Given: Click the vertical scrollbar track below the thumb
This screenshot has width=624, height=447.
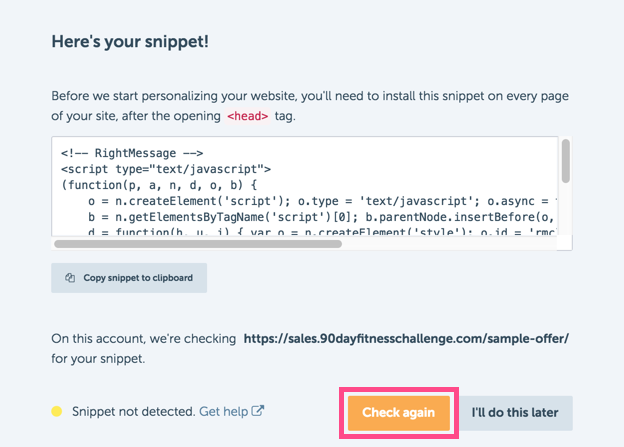Looking at the screenshot, I should (x=566, y=209).
